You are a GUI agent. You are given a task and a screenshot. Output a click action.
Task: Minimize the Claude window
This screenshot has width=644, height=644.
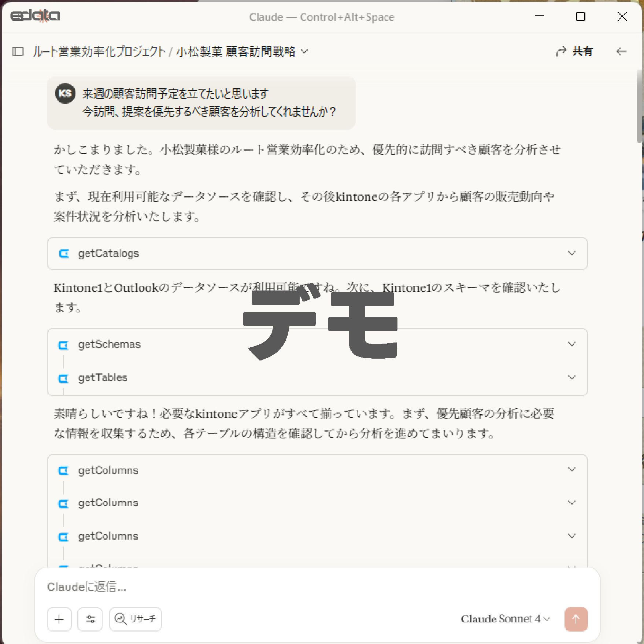point(539,16)
